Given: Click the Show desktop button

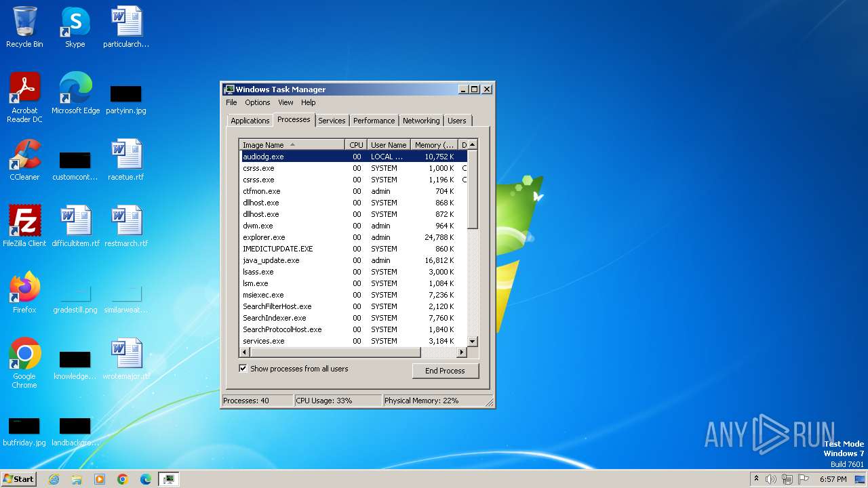Looking at the screenshot, I should pyautogui.click(x=861, y=479).
